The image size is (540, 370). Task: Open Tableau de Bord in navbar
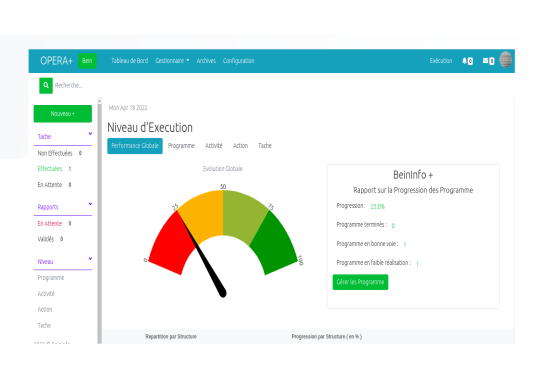(129, 61)
